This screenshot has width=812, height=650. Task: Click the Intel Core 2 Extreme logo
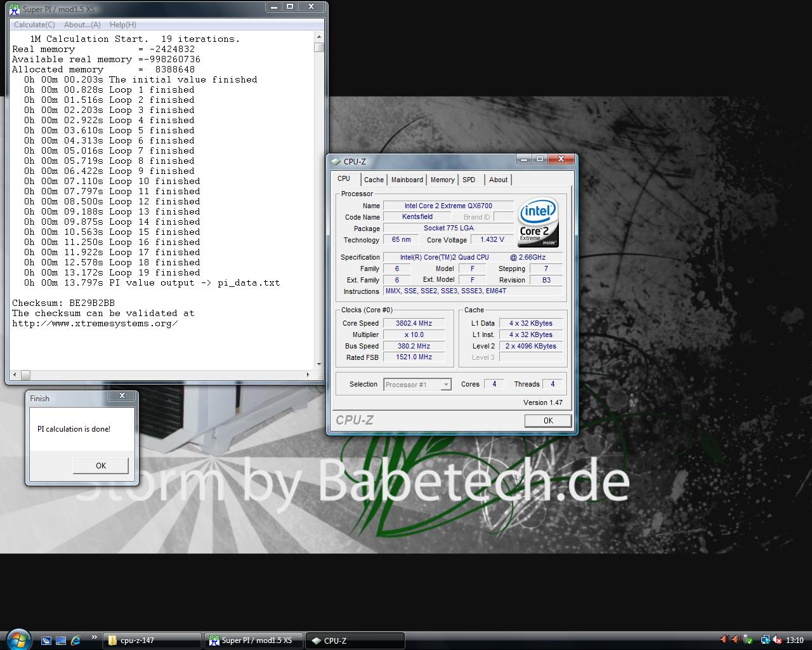[538, 222]
